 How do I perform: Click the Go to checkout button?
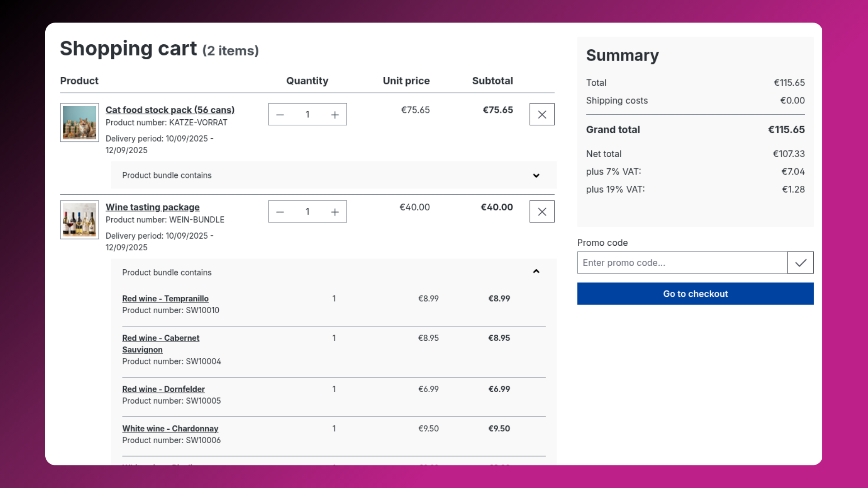click(x=695, y=294)
